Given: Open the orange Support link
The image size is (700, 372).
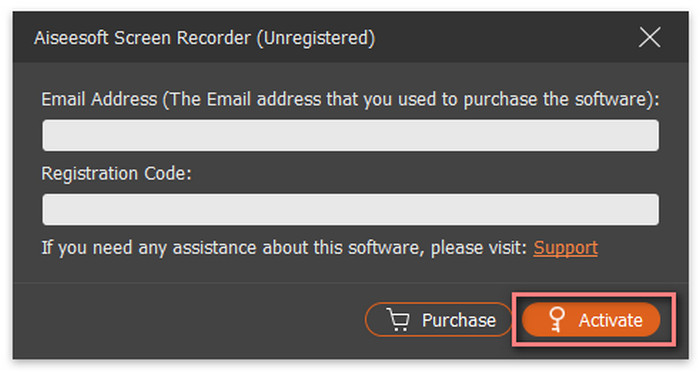Looking at the screenshot, I should pyautogui.click(x=566, y=248).
